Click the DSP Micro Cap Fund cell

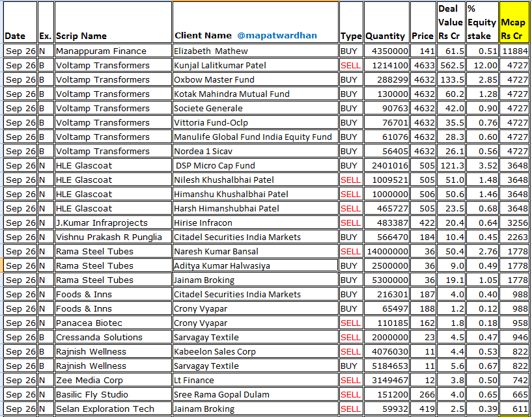(255, 165)
